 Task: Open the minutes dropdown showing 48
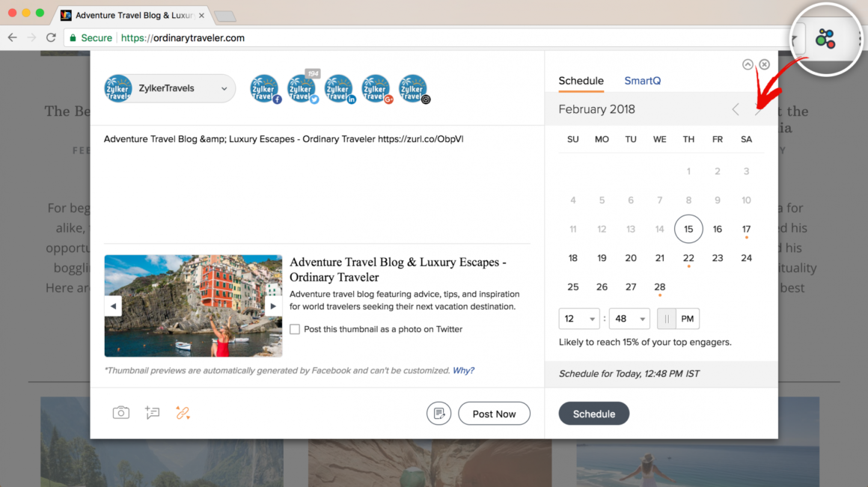click(x=629, y=319)
